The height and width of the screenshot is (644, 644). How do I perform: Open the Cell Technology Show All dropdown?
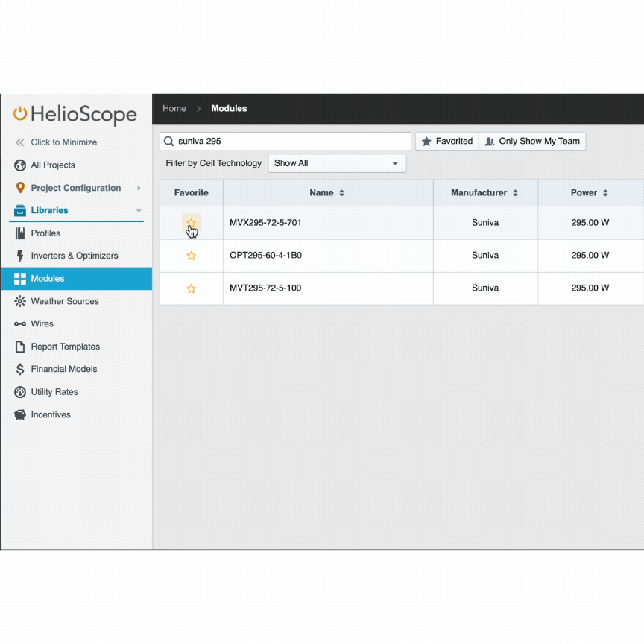coord(337,163)
